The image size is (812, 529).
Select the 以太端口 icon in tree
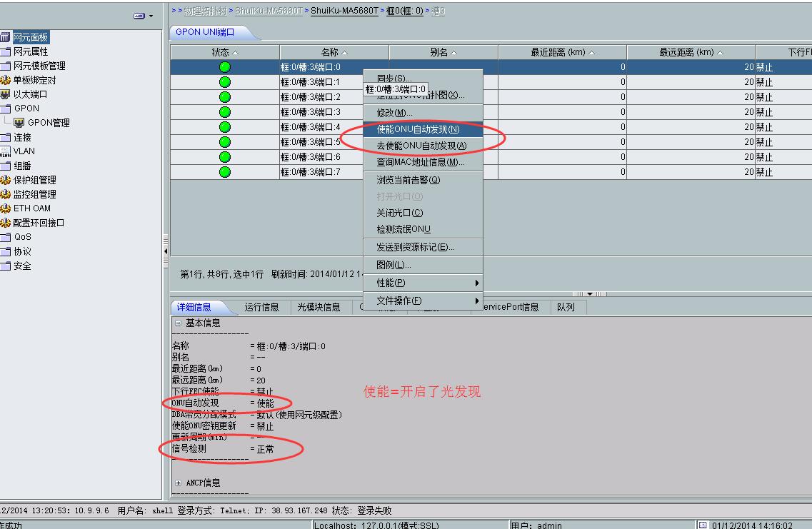6,94
